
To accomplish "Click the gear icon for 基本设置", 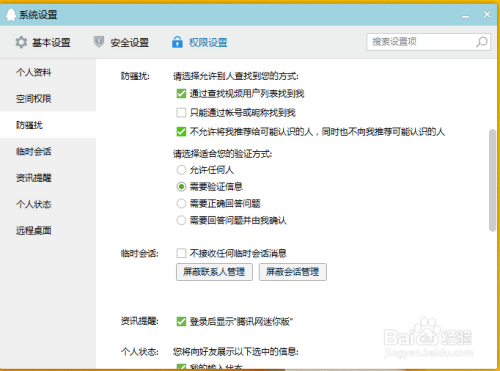I will pyautogui.click(x=21, y=42).
